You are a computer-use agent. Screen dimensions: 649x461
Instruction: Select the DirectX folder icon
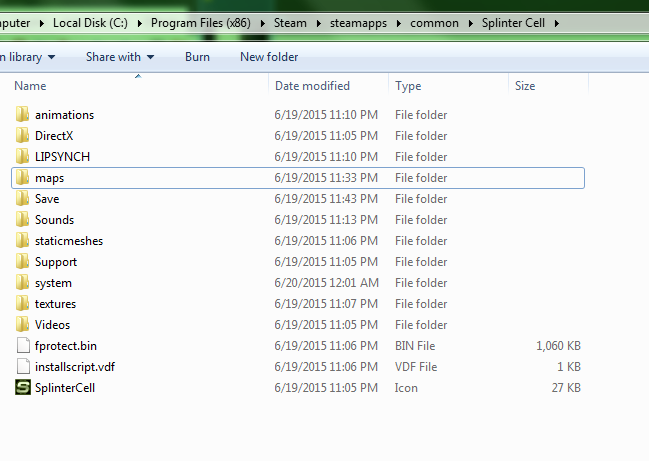click(x=22, y=135)
